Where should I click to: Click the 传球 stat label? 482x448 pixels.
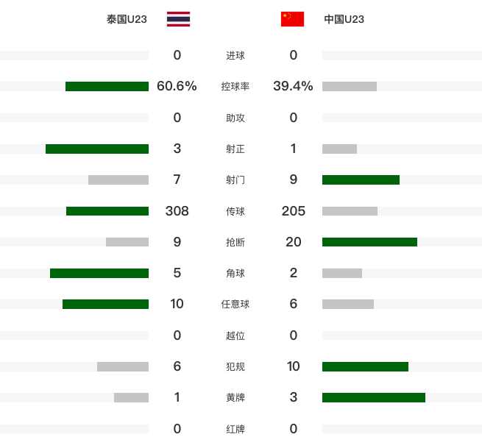[235, 212]
